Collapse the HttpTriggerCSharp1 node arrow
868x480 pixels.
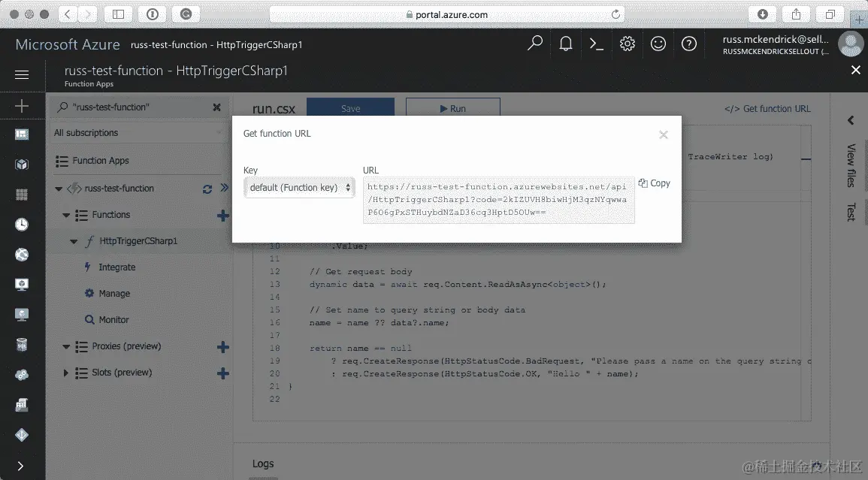click(x=74, y=241)
